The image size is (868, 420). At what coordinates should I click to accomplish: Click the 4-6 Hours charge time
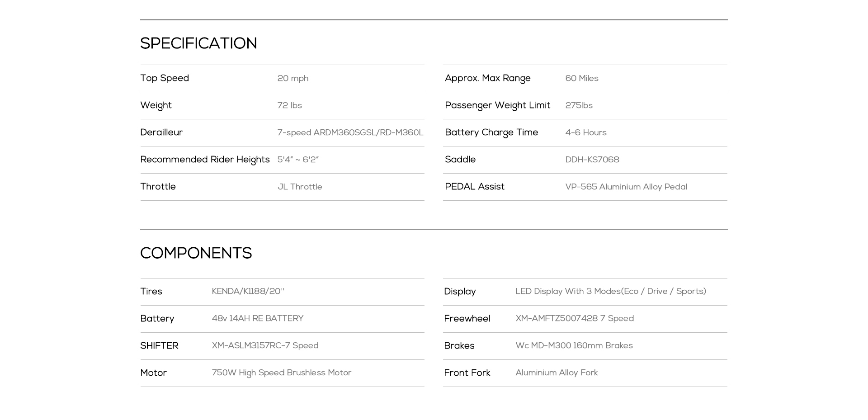[x=586, y=133]
